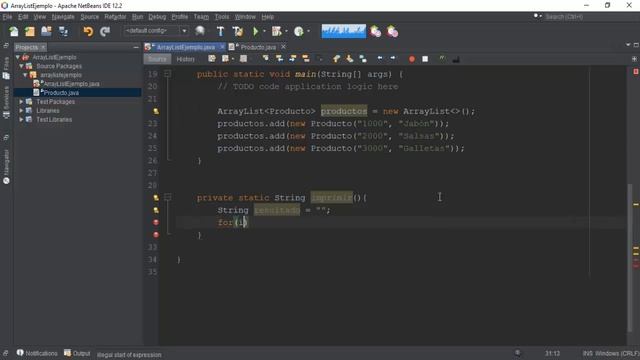Switch to Producto.java editor tab

click(258, 47)
